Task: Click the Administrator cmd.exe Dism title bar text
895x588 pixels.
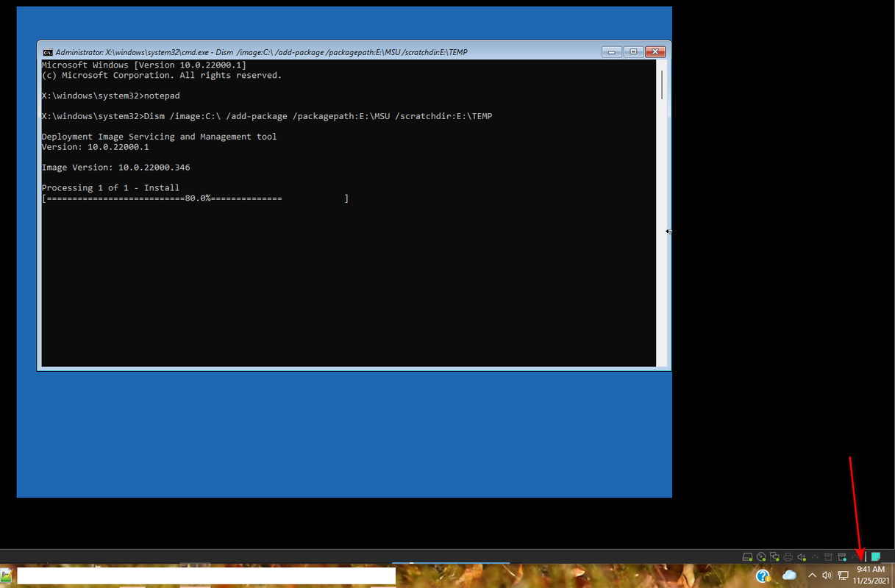Action: (x=261, y=53)
